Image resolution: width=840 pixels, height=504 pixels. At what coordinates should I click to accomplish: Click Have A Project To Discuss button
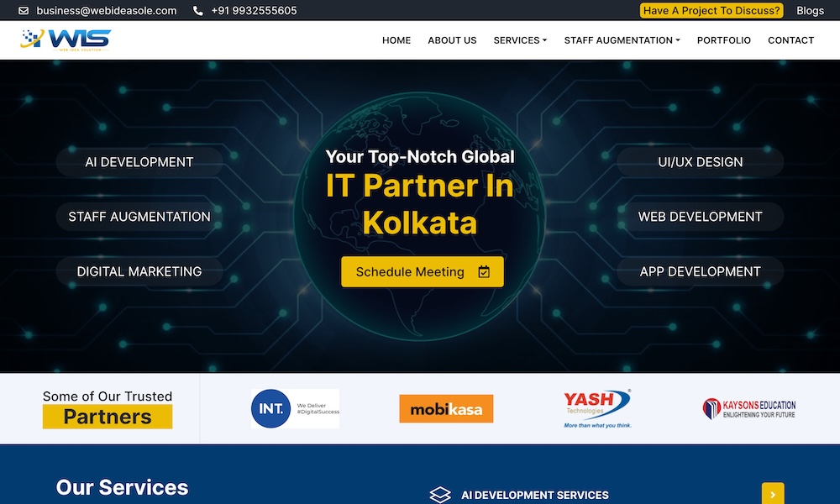tap(711, 11)
